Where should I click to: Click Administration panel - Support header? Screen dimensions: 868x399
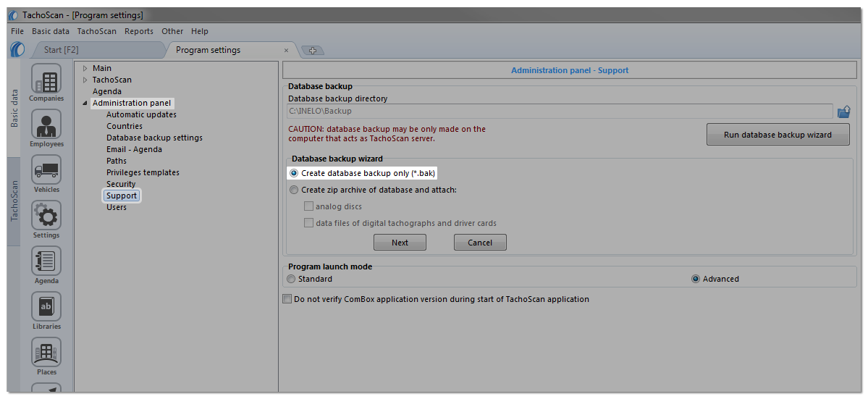tap(570, 70)
